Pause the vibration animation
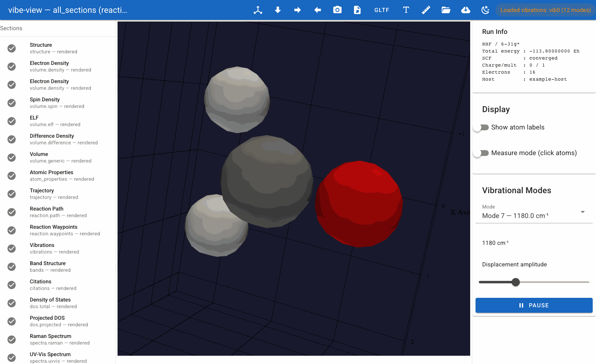 pyautogui.click(x=534, y=305)
